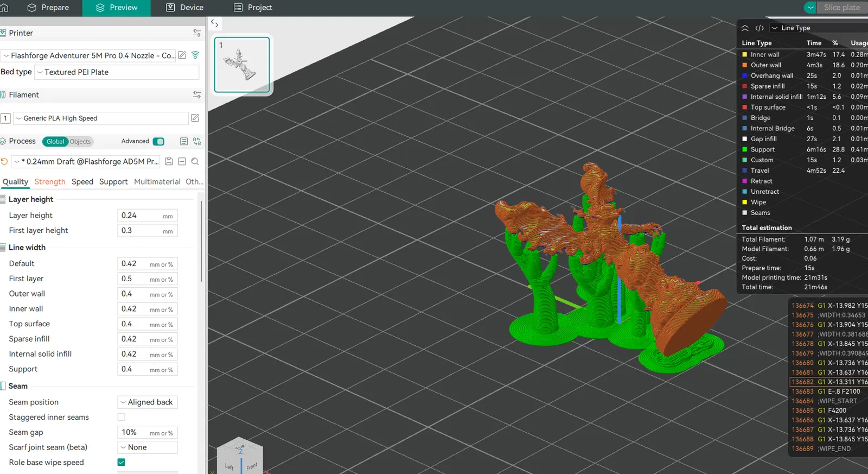The height and width of the screenshot is (474, 868).
Task: Open filament settings sliders icon in Filament header
Action: click(197, 95)
